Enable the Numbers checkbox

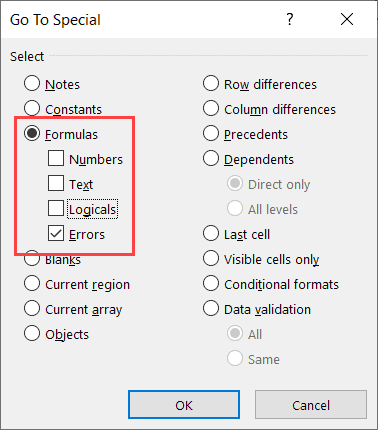click(x=56, y=158)
